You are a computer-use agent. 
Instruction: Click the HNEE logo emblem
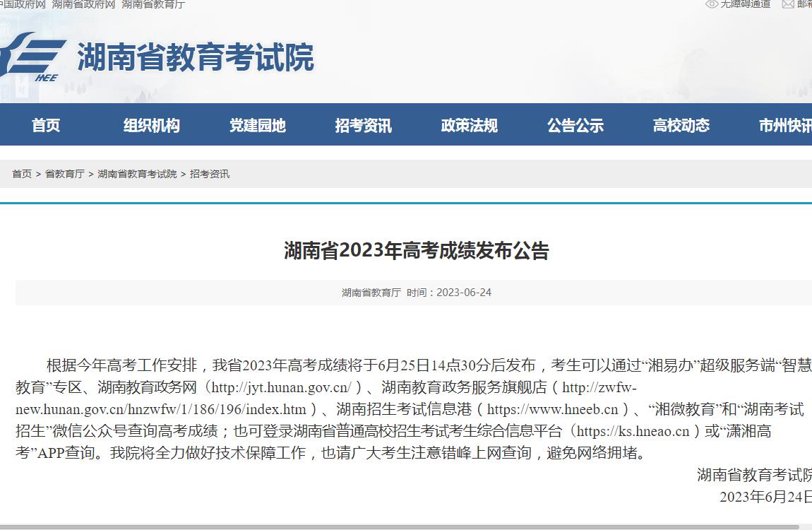click(32, 56)
